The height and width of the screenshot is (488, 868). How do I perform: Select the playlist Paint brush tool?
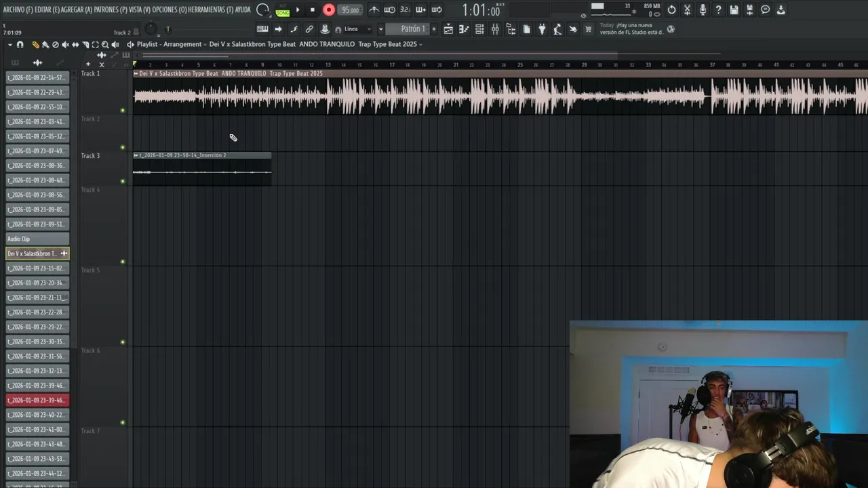(x=45, y=45)
